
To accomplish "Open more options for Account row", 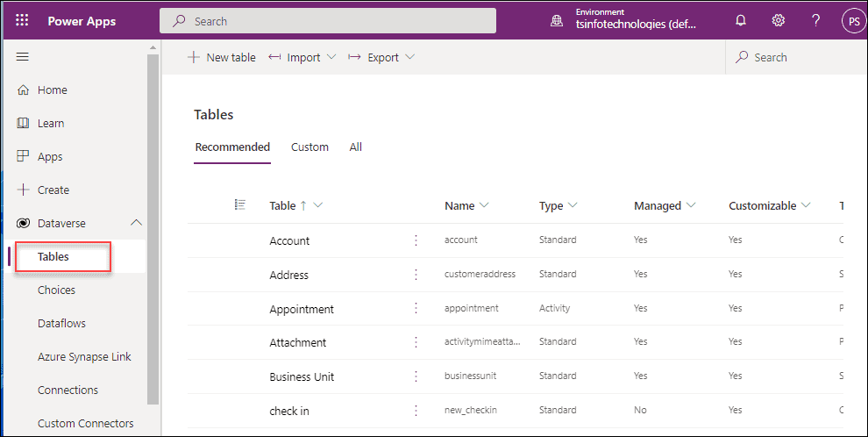I will 416,240.
